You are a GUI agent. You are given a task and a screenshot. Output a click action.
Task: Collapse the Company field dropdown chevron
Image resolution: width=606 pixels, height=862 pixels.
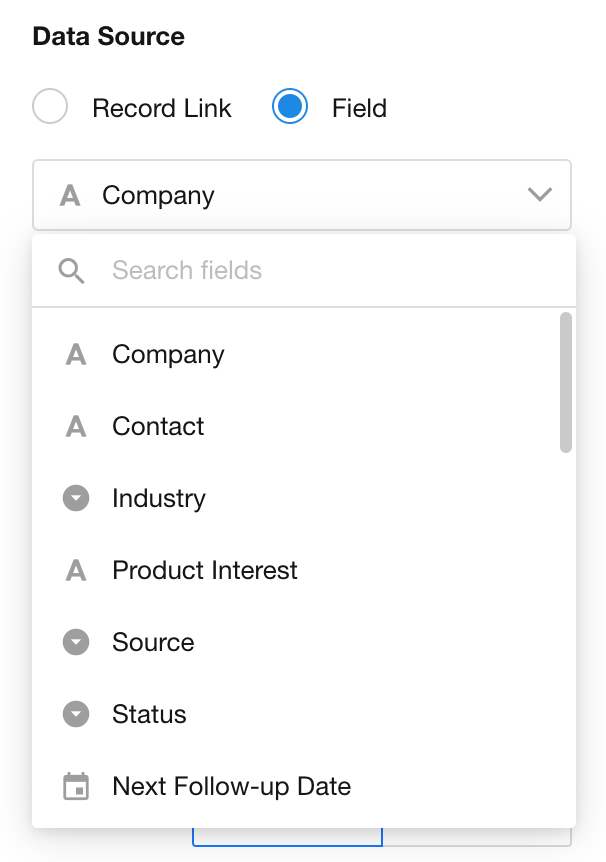tap(540, 195)
